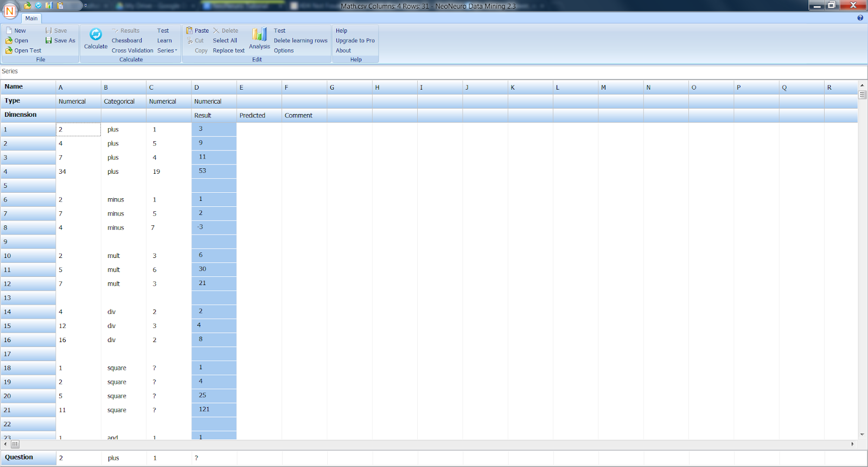This screenshot has width=868, height=467.
Task: Click the vertical scrollbar thumb
Action: point(862,94)
